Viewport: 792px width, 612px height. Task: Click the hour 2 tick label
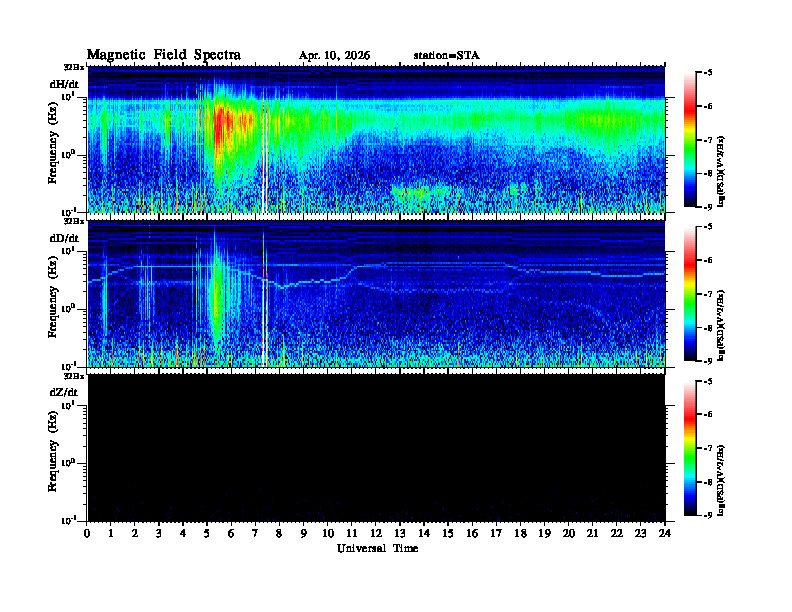135,533
